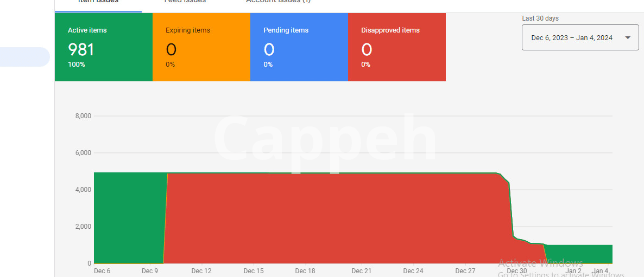The image size is (644, 277).
Task: Select the orange Expiring items card
Action: tap(201, 48)
